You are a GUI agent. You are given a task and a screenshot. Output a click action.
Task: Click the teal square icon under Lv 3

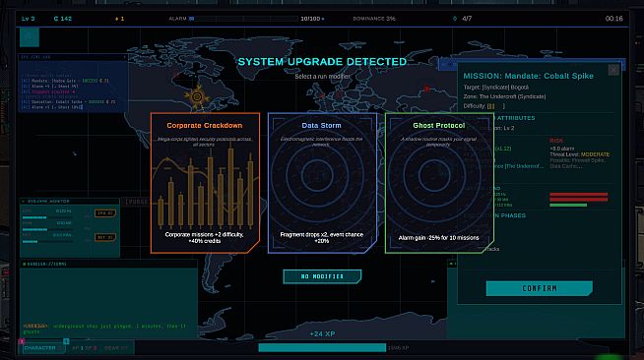[x=30, y=37]
